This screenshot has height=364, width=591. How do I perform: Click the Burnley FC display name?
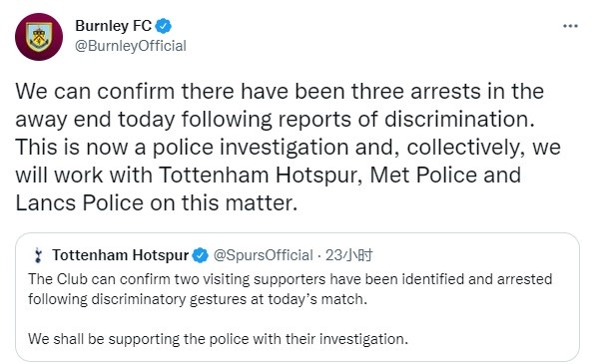pos(113,26)
